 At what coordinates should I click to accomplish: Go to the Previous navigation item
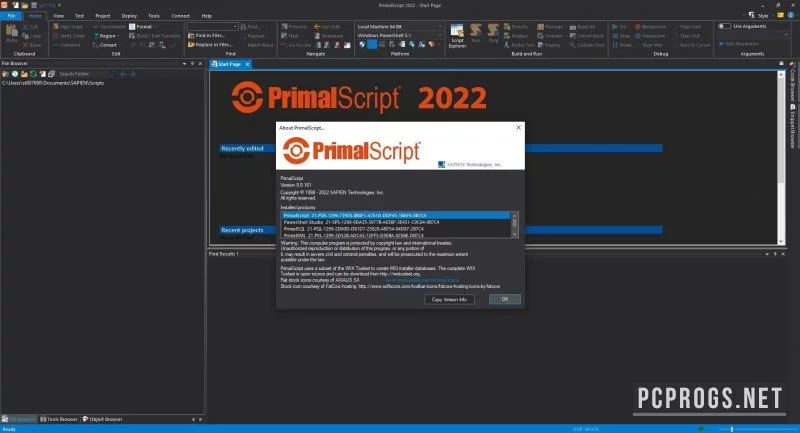294,27
